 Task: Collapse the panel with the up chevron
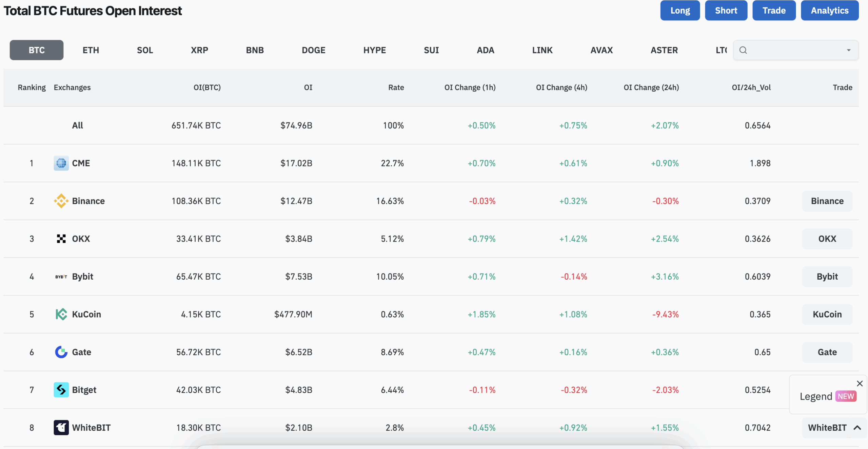coord(857,428)
